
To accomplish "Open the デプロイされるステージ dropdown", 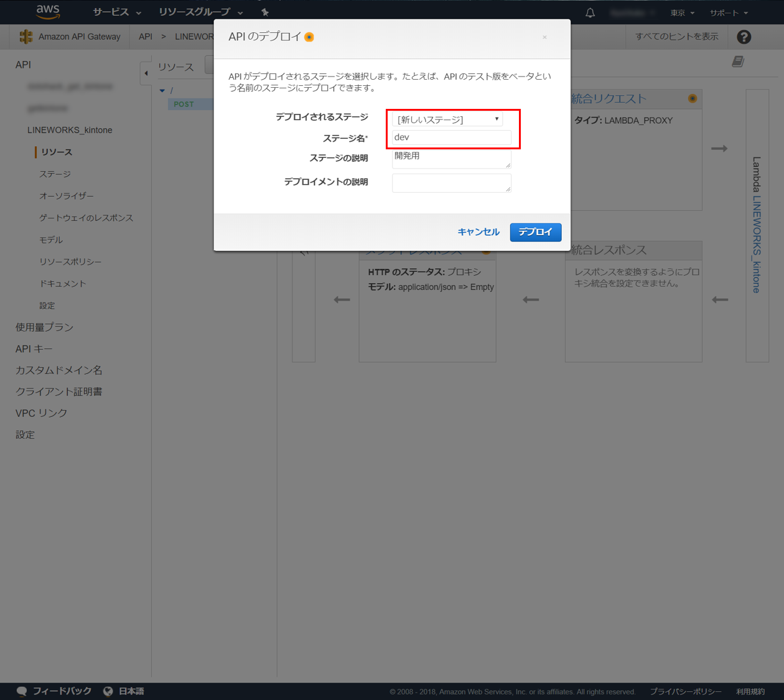I will [x=447, y=119].
